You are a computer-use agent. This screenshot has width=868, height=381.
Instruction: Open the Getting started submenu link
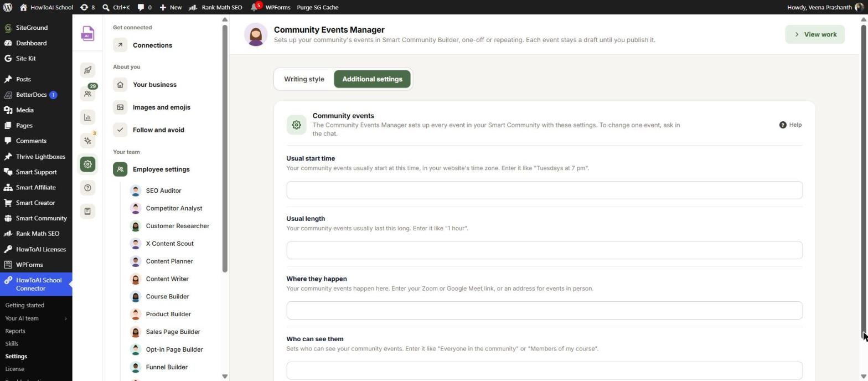click(x=25, y=305)
